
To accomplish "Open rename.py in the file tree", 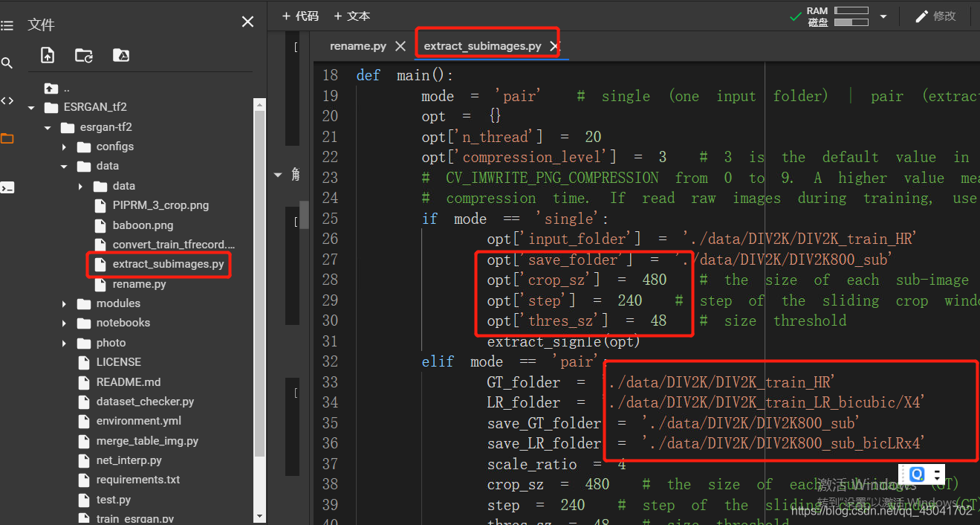I will coord(139,284).
